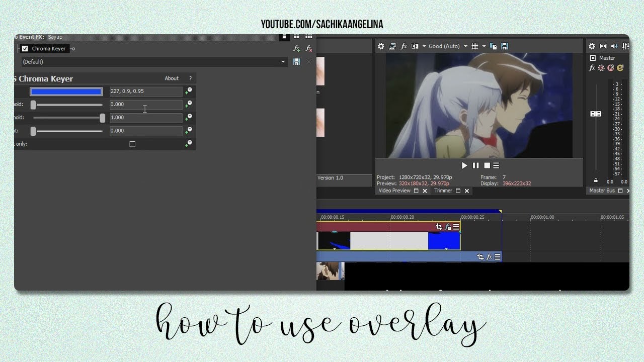Open Event FX on red event
Image resolution: width=644 pixels, height=362 pixels.
coord(448,227)
